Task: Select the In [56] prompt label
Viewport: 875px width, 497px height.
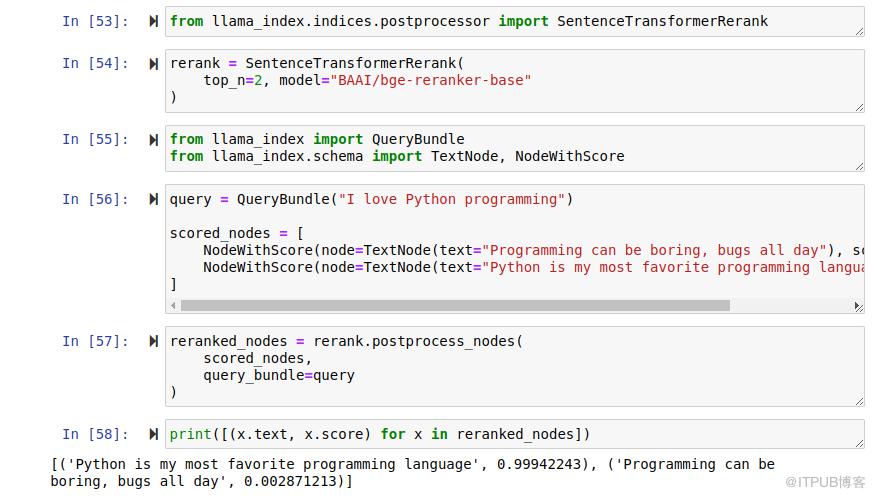Action: click(x=96, y=199)
